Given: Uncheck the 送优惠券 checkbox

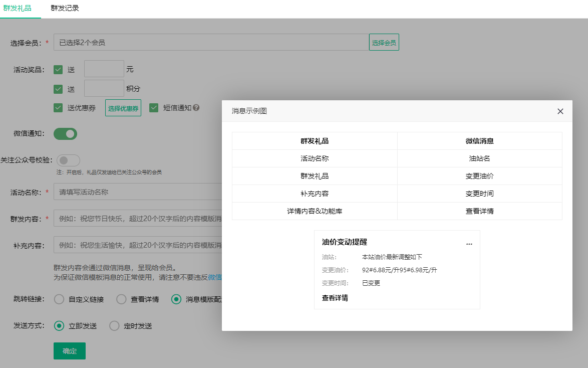Looking at the screenshot, I should pos(58,108).
